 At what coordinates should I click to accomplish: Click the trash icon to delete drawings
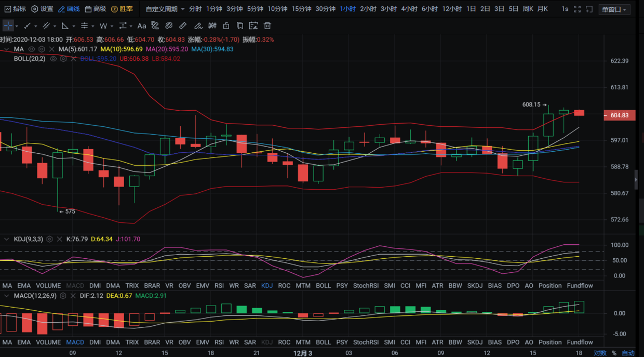(x=267, y=26)
